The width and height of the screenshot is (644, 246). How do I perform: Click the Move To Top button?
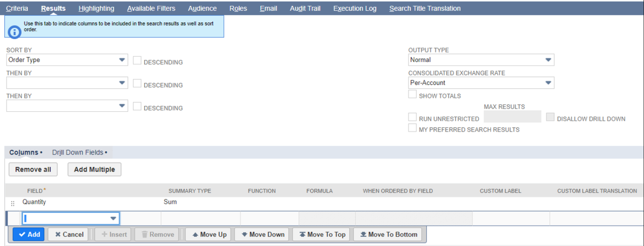point(322,235)
